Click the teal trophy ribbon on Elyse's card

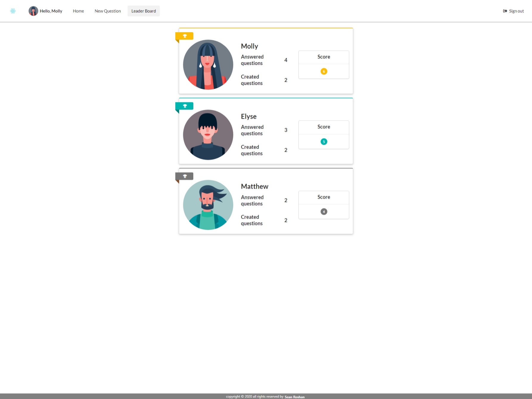184,106
